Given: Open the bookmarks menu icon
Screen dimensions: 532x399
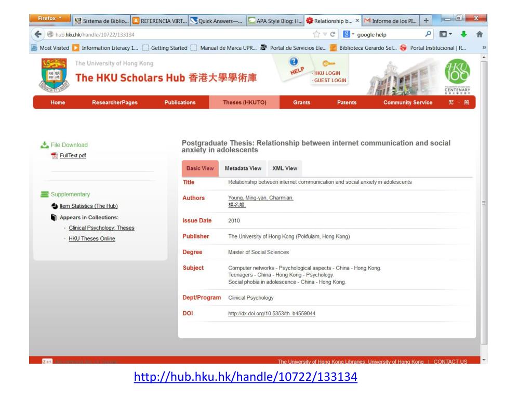Looking at the screenshot, I should tap(443, 34).
